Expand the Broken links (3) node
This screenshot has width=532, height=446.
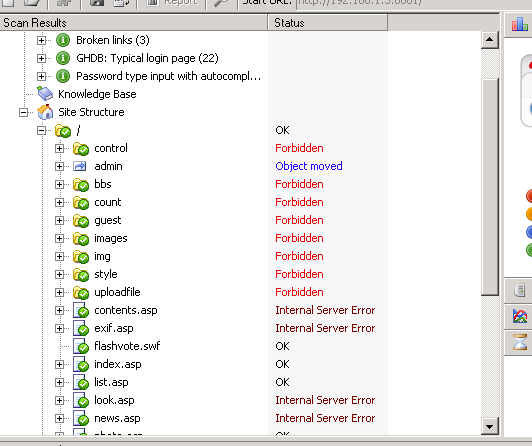41,40
